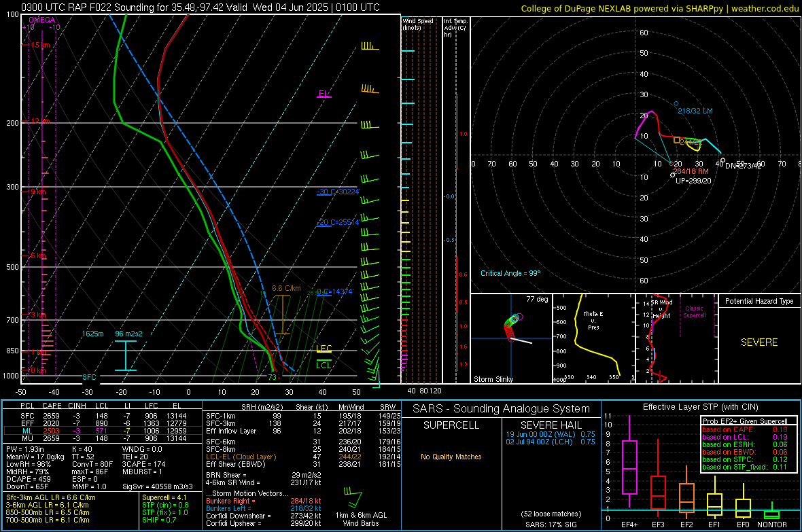The width and height of the screenshot is (802, 532).
Task: Click the yellow LFC marker
Action: (324, 349)
